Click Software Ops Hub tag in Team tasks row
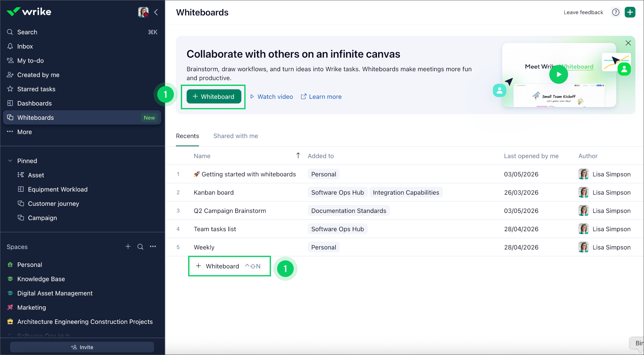 click(x=337, y=229)
